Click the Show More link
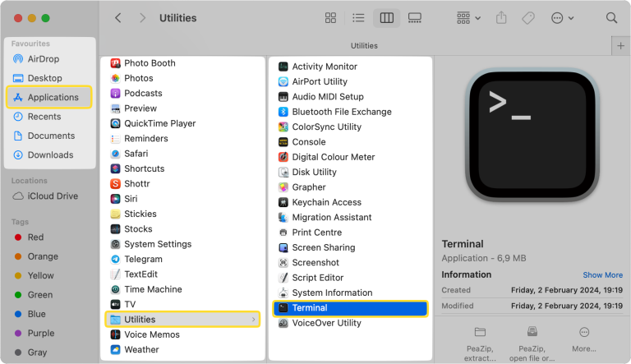The image size is (631, 364). 602,274
